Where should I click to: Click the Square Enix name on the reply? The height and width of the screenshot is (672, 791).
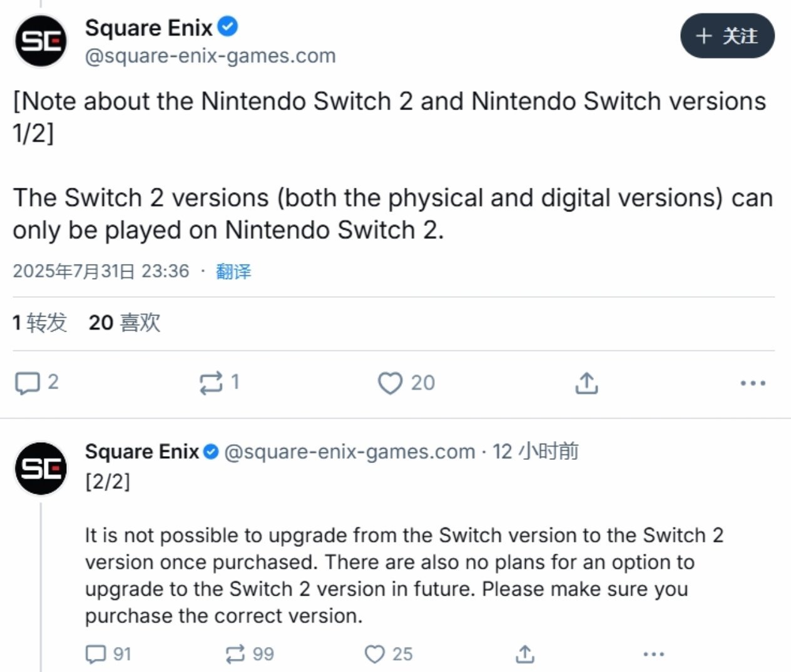coord(142,451)
